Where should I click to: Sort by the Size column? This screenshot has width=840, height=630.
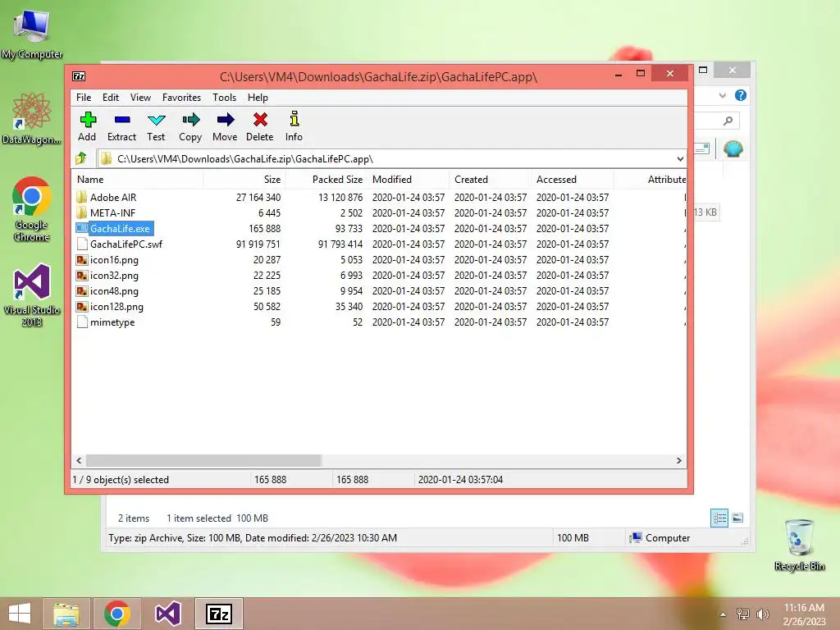[244, 180]
